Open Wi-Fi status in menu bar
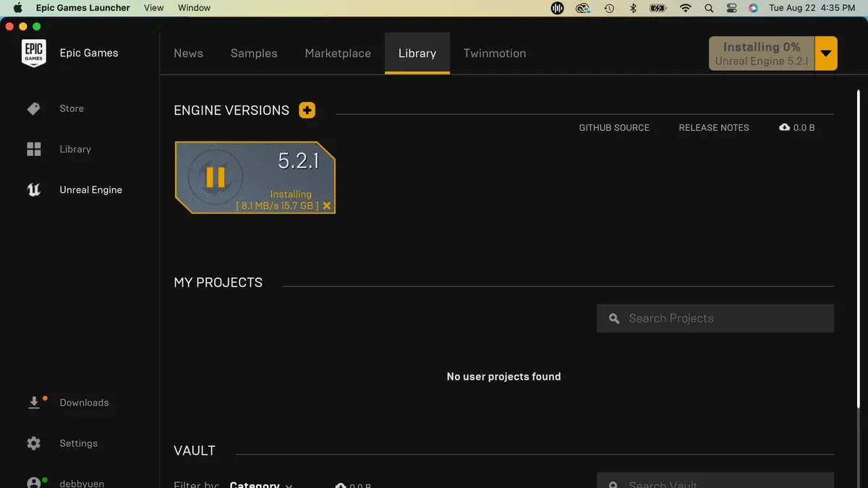 coord(685,8)
